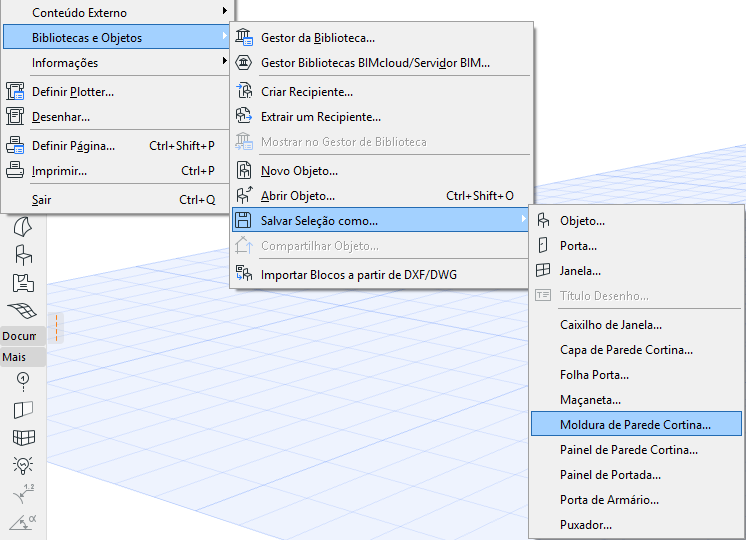Click the door icon beside Porta
Viewport: 746px width, 540px height.
click(543, 245)
